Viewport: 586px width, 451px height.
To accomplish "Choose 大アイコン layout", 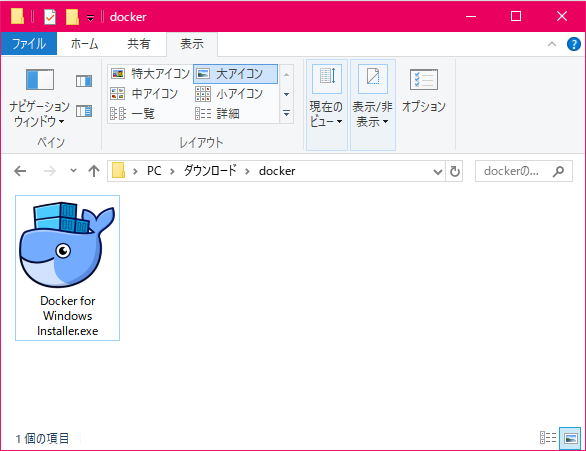I will (x=235, y=74).
